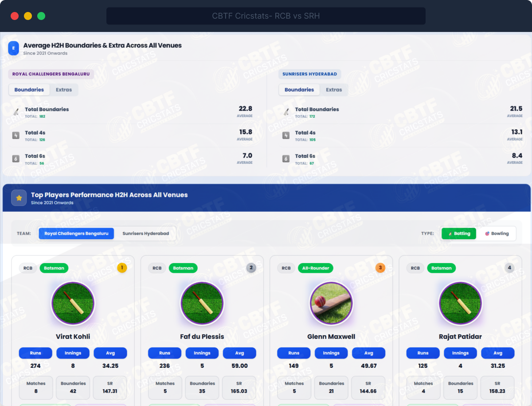This screenshot has width=532, height=406.
Task: Toggle type to Bowling
Action: click(x=497, y=233)
